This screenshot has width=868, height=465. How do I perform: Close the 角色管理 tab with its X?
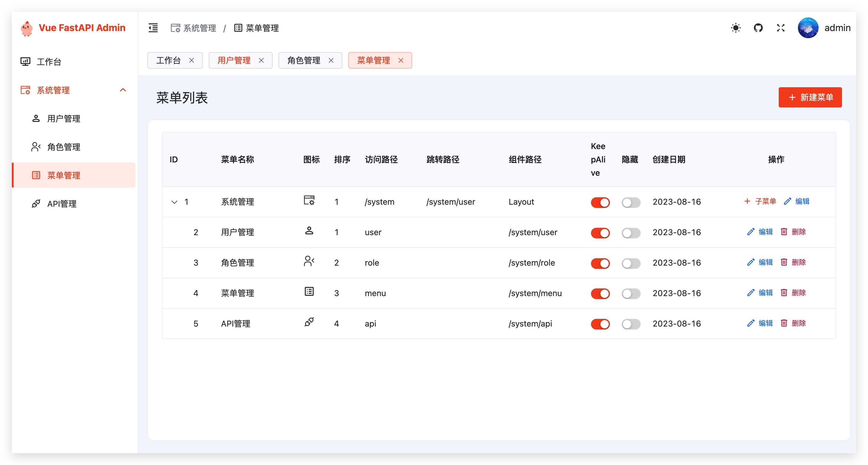click(x=331, y=60)
